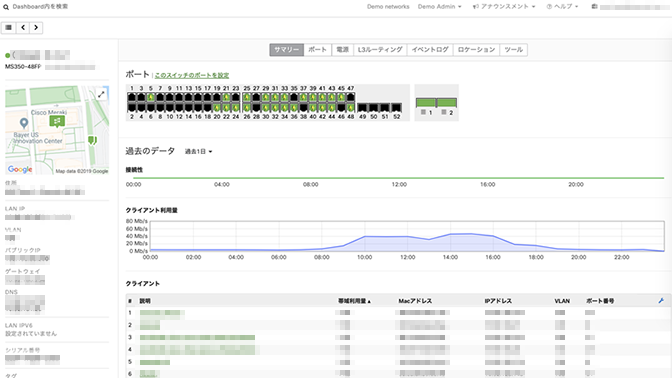Select switch port 21 icon
The height and width of the screenshot is (378, 672).
(x=226, y=97)
